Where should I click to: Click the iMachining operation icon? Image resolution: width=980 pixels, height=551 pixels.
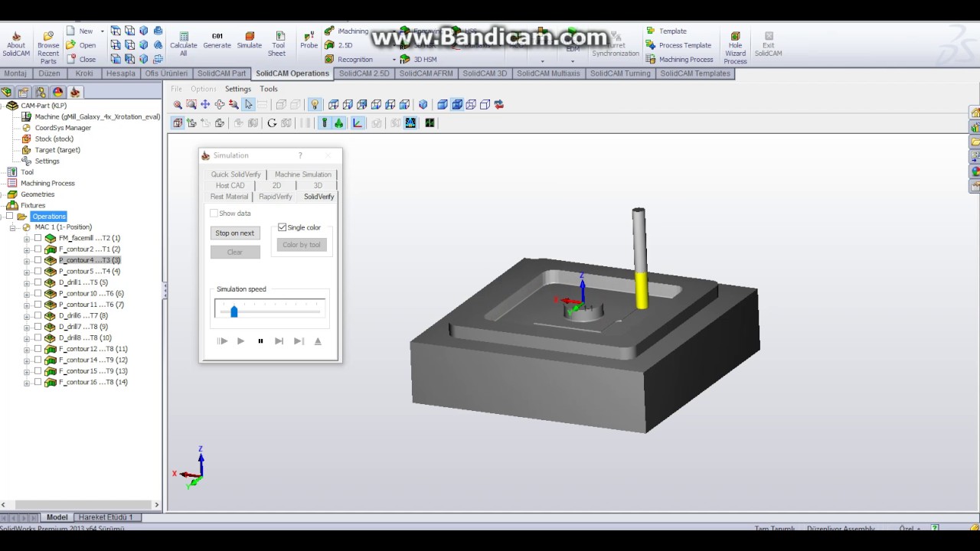pyautogui.click(x=329, y=31)
